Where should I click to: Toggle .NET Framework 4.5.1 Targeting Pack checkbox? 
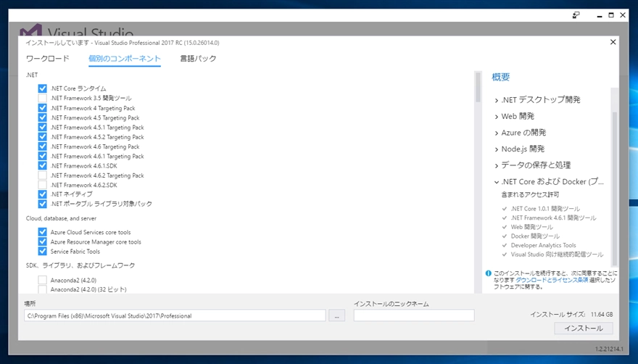click(x=42, y=127)
